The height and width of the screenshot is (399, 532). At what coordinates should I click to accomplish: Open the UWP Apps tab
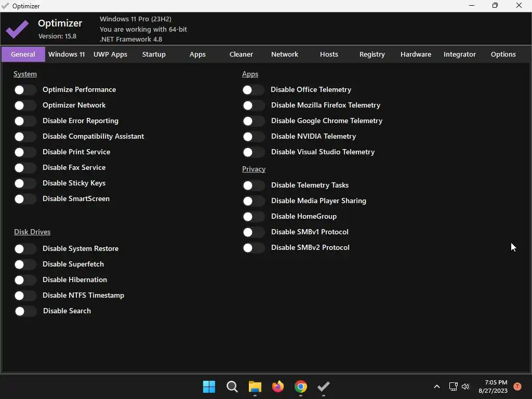click(110, 54)
